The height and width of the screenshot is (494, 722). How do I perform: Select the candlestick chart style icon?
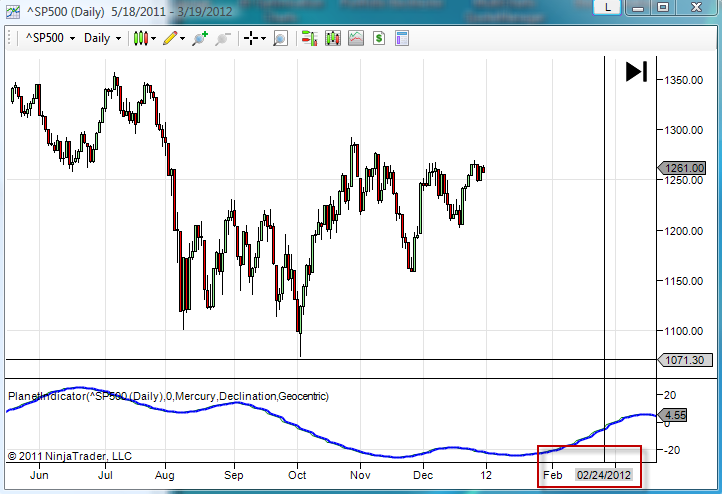[141, 38]
